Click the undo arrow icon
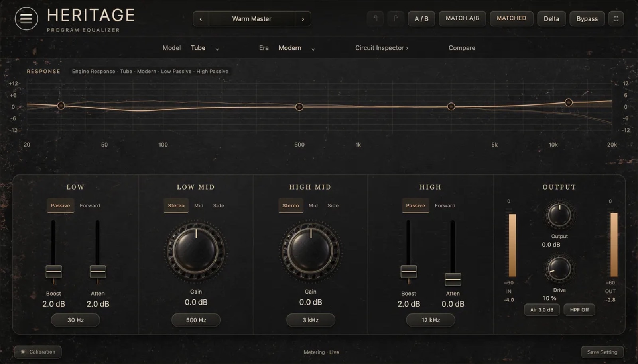The height and width of the screenshot is (364, 638). pyautogui.click(x=375, y=18)
